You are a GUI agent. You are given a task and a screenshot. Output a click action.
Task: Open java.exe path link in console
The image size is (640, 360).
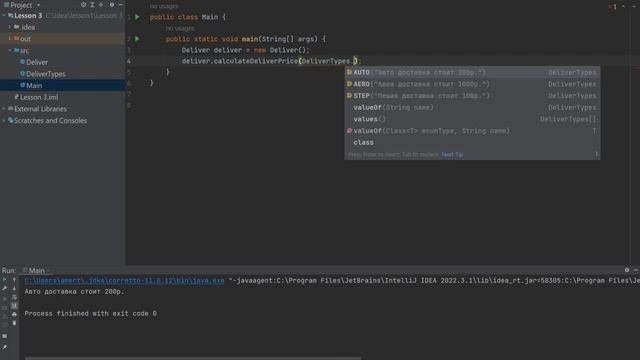click(124, 280)
